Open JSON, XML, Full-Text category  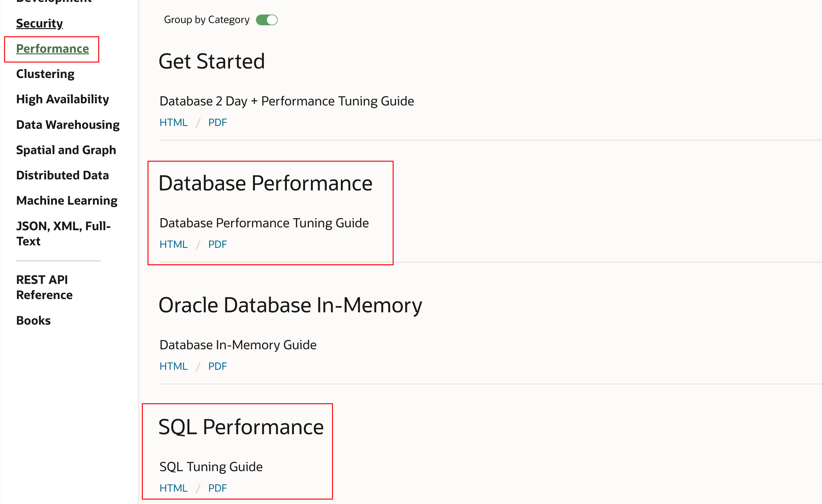click(63, 233)
